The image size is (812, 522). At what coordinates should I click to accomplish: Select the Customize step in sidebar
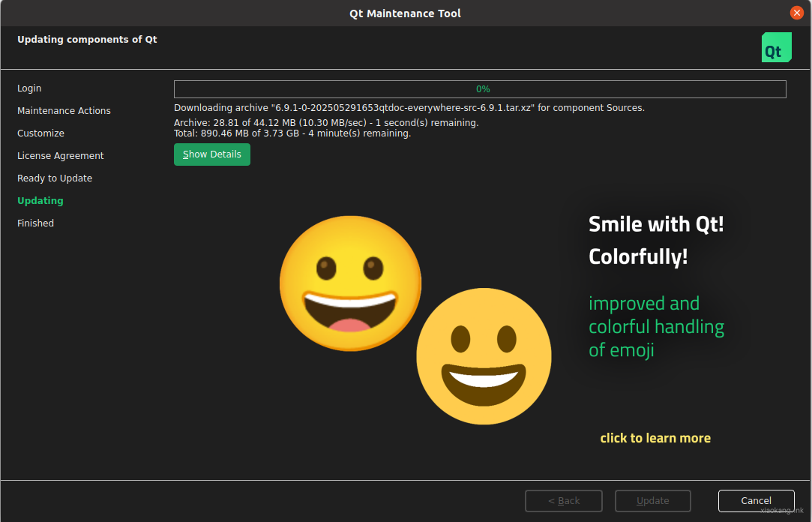click(40, 133)
